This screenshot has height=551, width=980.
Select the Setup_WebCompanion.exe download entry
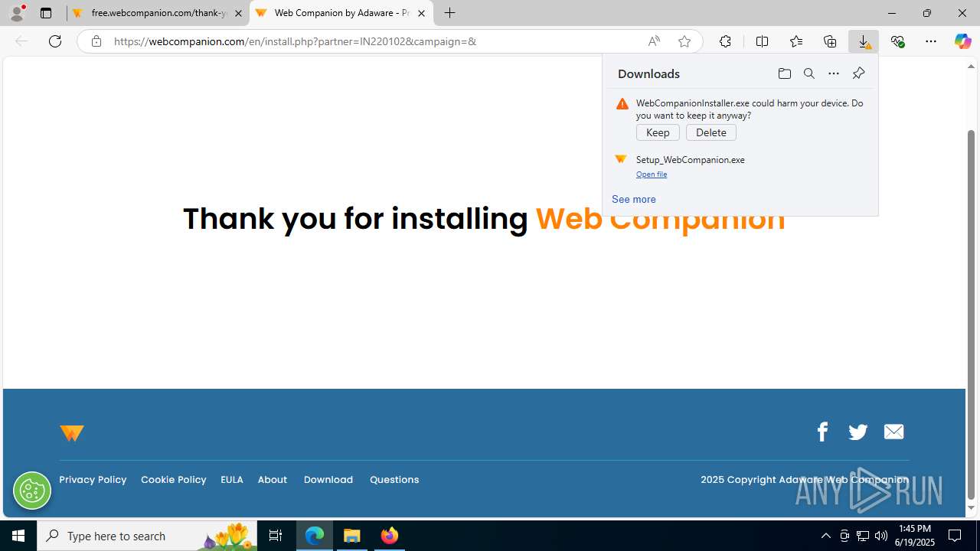coord(740,166)
